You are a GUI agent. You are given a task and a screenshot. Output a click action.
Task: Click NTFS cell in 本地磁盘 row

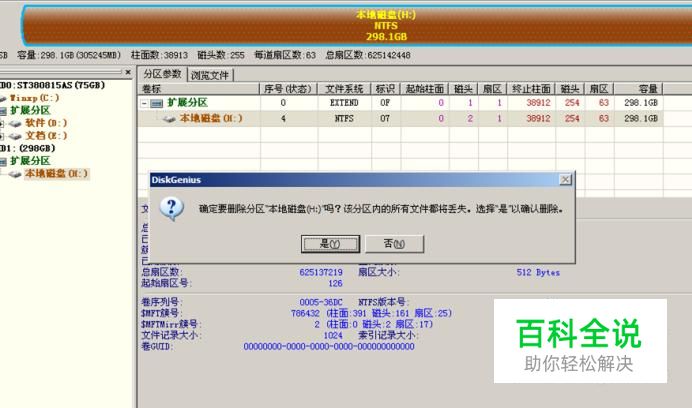pyautogui.click(x=344, y=118)
